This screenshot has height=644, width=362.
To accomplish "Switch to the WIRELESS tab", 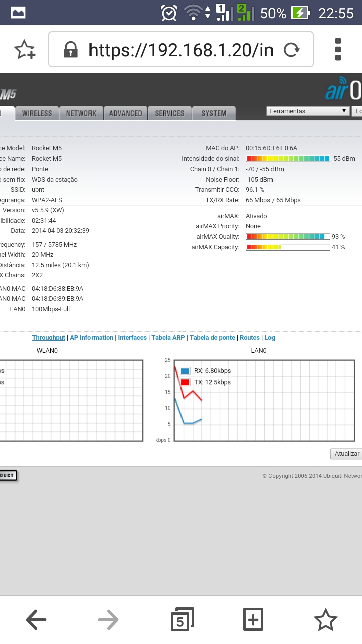I will (x=37, y=113).
